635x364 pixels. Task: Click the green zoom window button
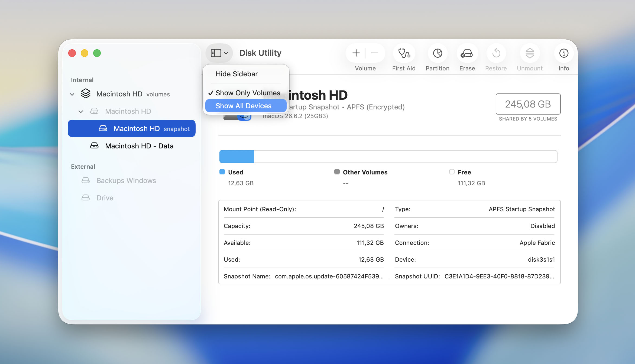tap(97, 53)
